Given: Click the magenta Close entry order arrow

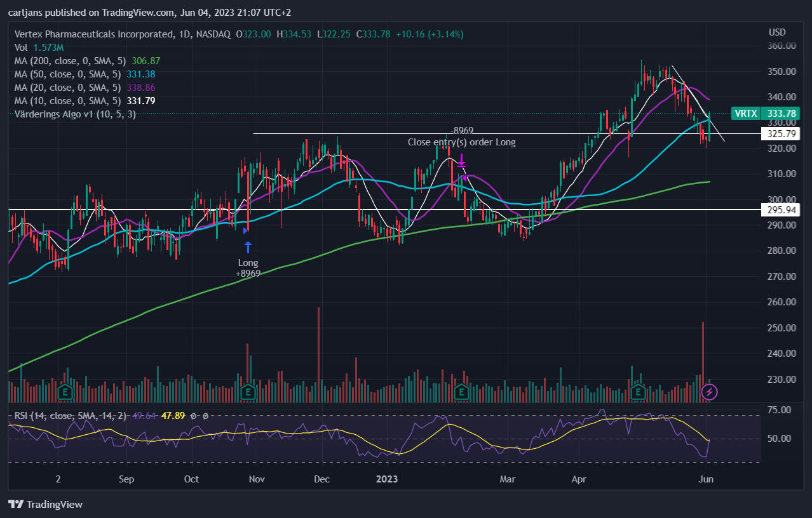Looking at the screenshot, I should pyautogui.click(x=462, y=160).
